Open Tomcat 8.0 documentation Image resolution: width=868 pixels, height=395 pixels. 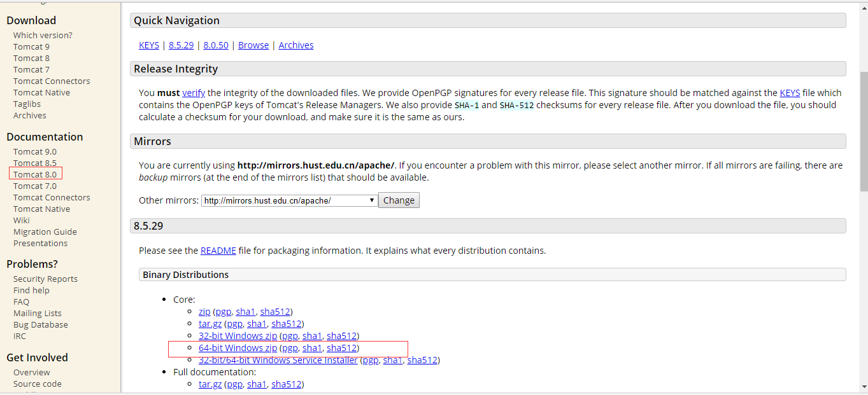pos(35,174)
